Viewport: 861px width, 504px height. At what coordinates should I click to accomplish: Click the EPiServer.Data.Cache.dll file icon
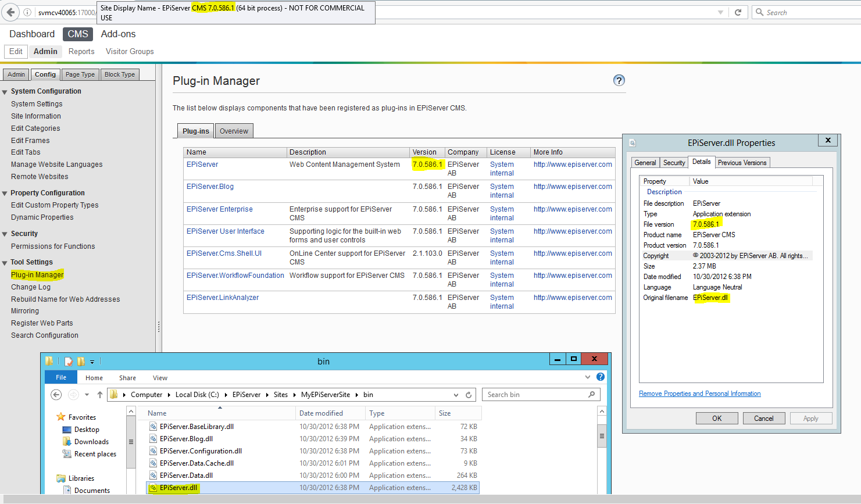coord(153,463)
